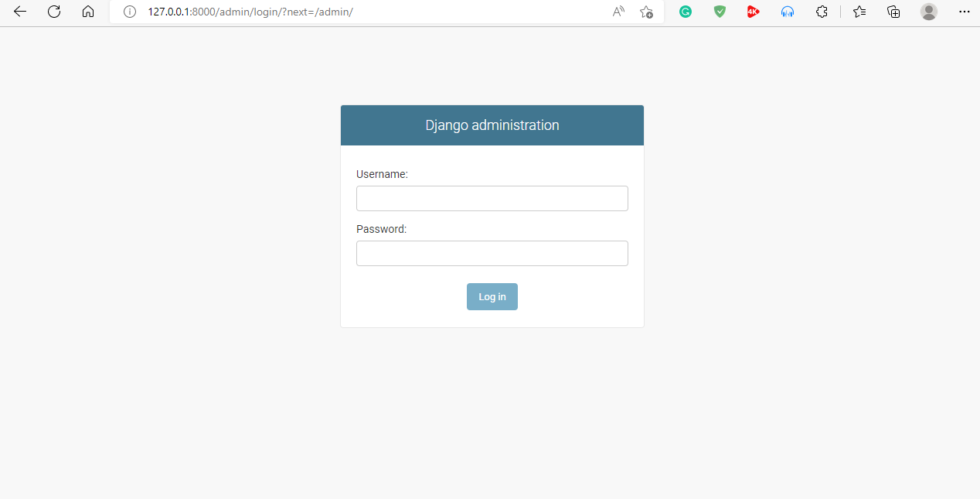Open the Collections icon

[x=893, y=12]
